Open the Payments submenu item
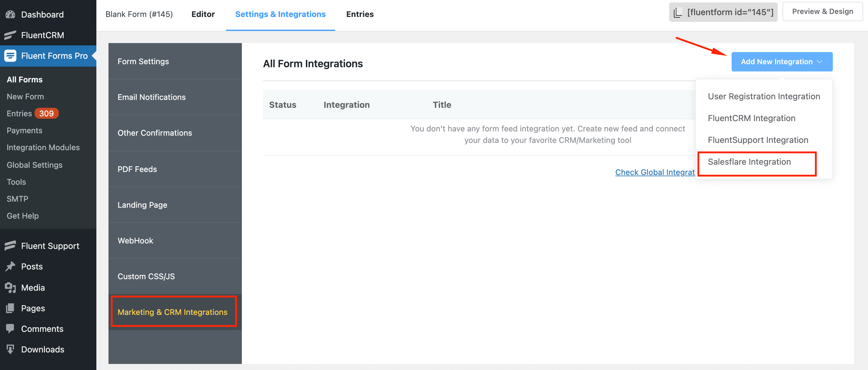 pos(24,130)
